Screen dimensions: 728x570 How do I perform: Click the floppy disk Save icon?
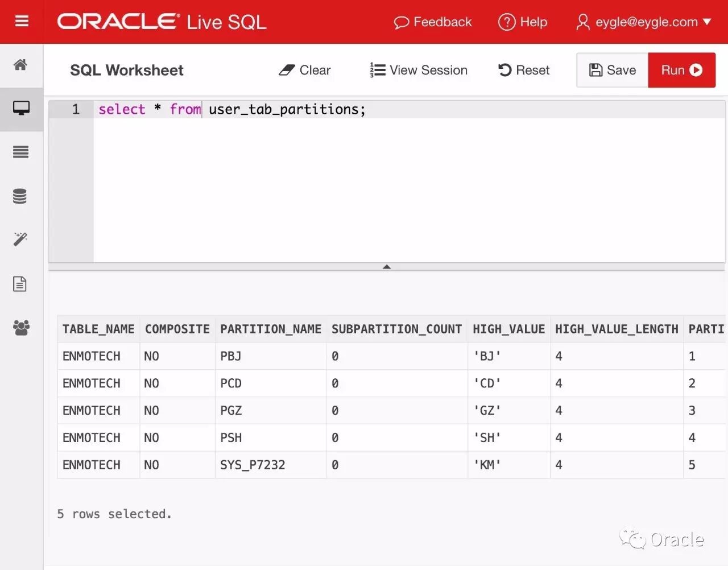(x=595, y=70)
